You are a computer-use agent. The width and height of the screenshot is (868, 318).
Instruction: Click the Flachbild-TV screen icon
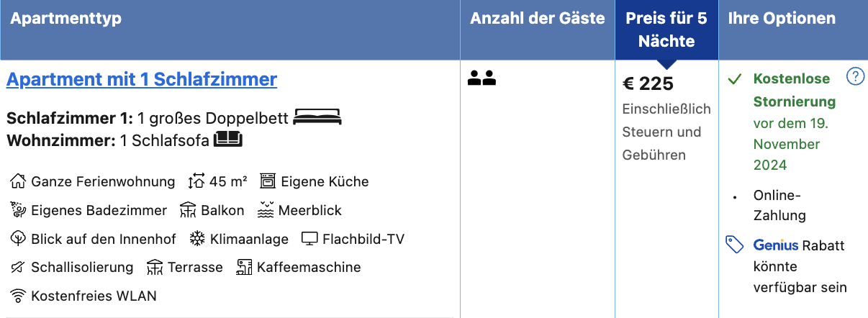pyautogui.click(x=309, y=239)
